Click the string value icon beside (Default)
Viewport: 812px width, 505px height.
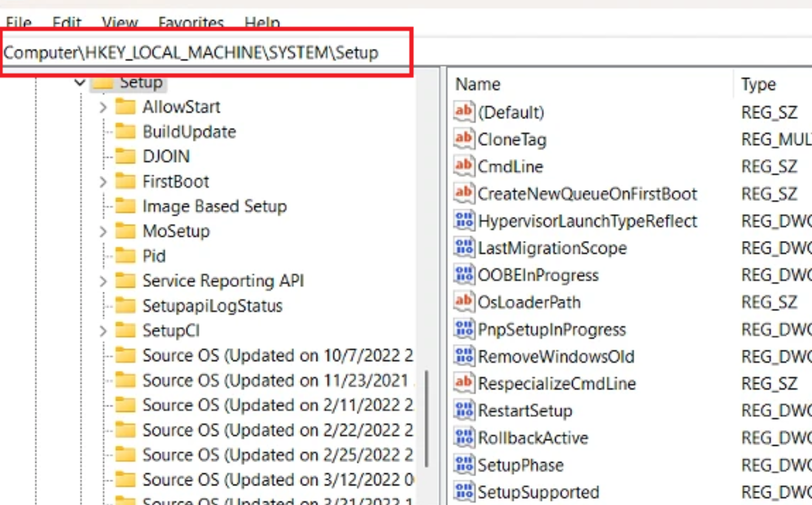point(463,112)
